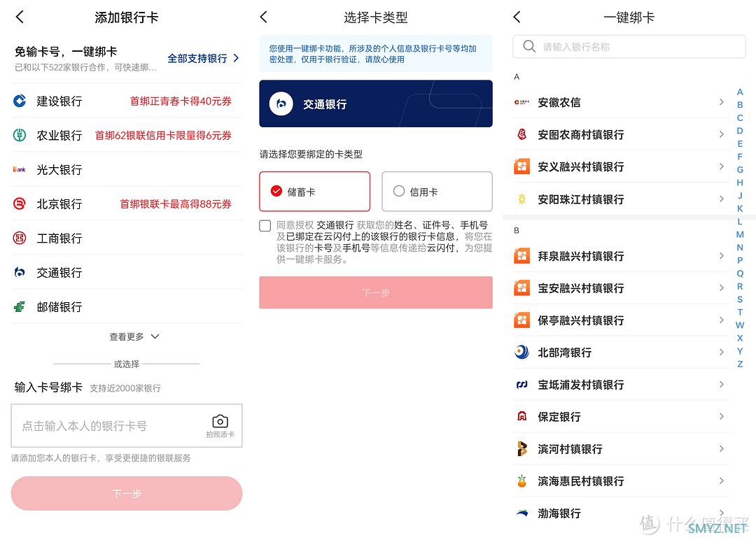Tap the 工商银行 logo icon
The width and height of the screenshot is (756, 542).
20,238
